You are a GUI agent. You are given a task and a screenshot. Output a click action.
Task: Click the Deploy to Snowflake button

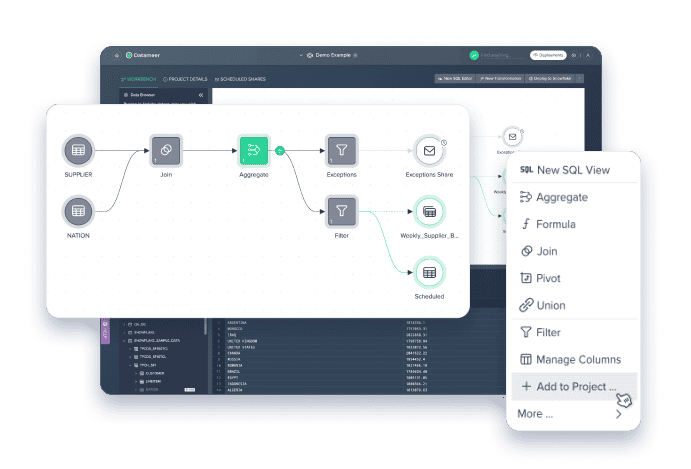coord(550,78)
